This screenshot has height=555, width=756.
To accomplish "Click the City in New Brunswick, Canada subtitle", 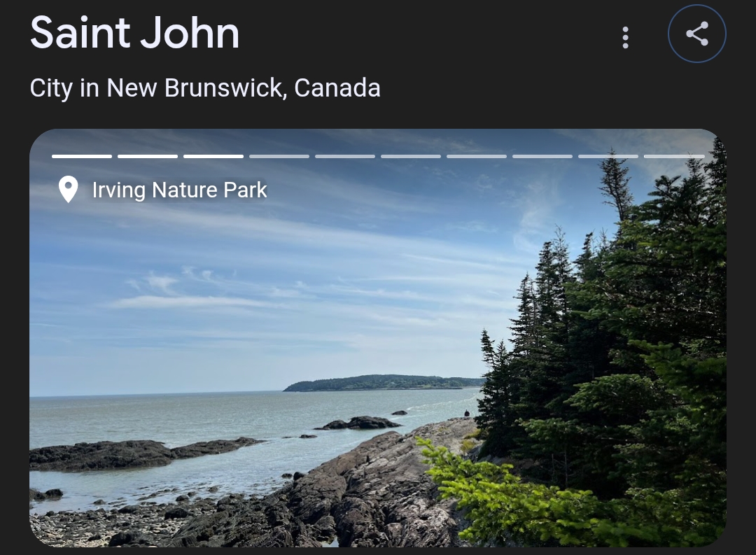I will (x=205, y=87).
